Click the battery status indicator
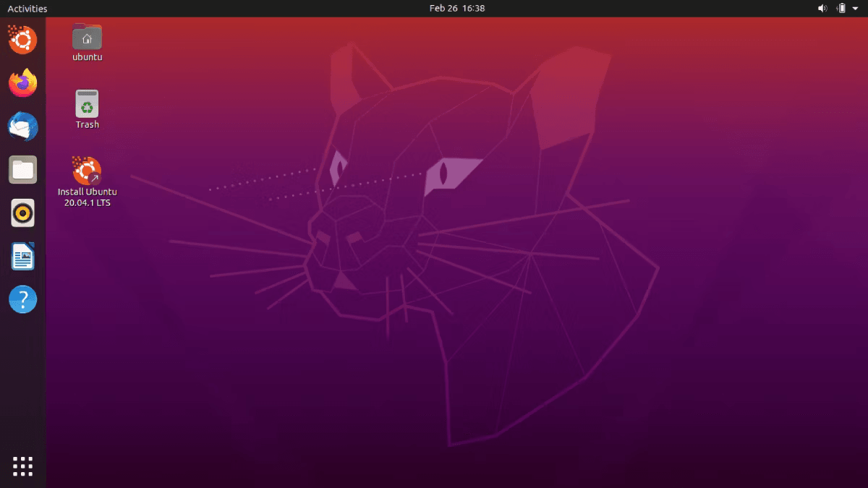Image resolution: width=868 pixels, height=488 pixels. click(842, 8)
